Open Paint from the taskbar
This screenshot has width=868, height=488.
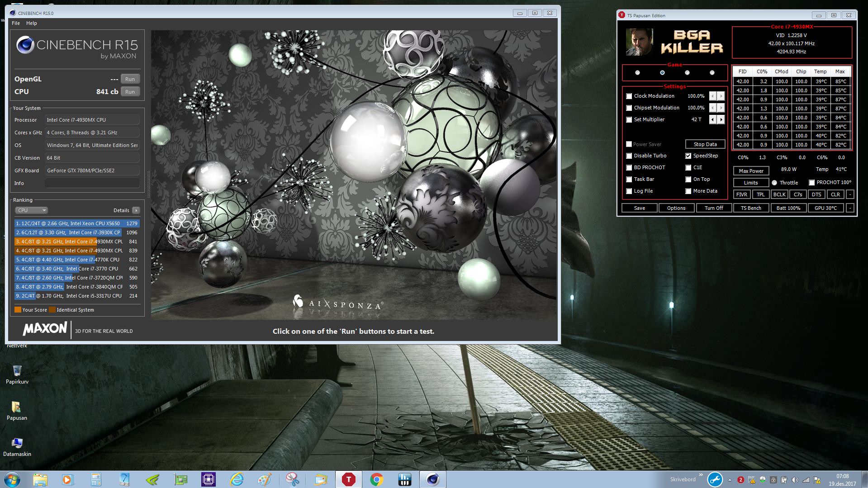pyautogui.click(x=265, y=479)
